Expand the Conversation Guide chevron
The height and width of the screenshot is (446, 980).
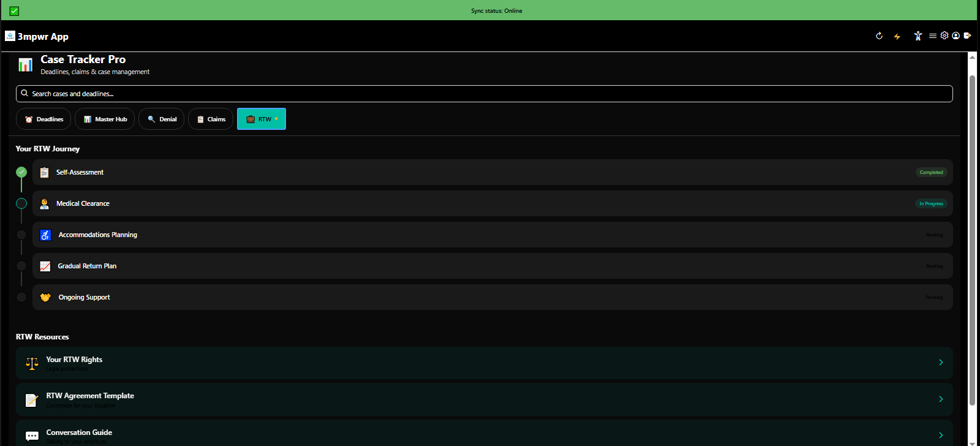(941, 435)
